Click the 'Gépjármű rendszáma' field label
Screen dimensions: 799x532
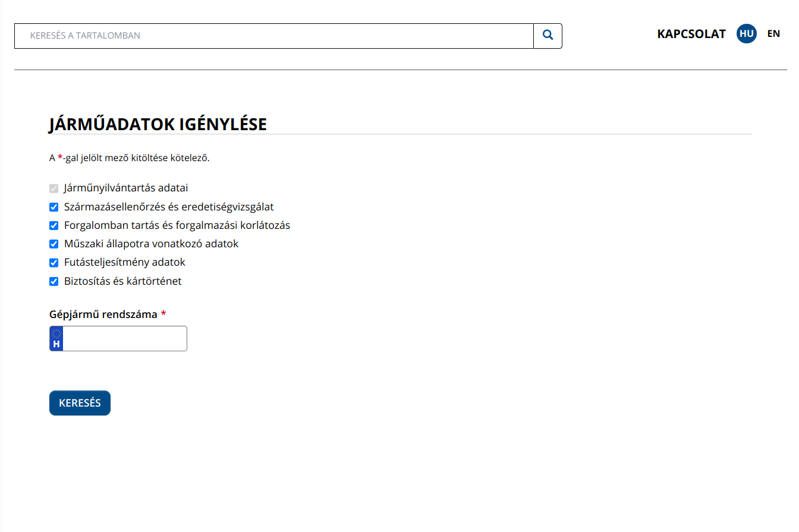(x=103, y=314)
